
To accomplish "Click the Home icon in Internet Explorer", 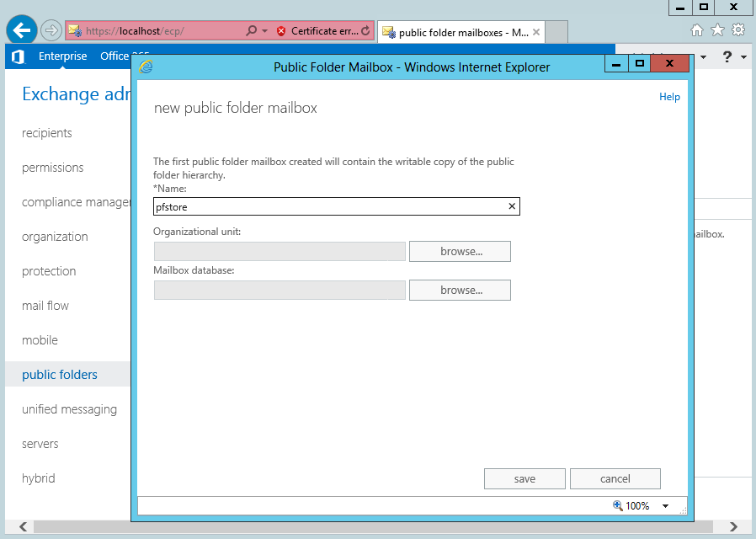I will (698, 29).
